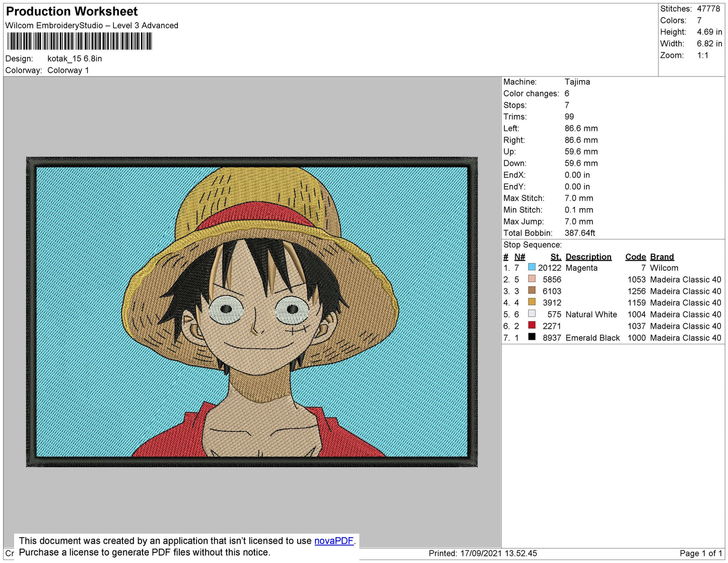
Task: Click the 'Emerald Black' description
Action: [592, 338]
